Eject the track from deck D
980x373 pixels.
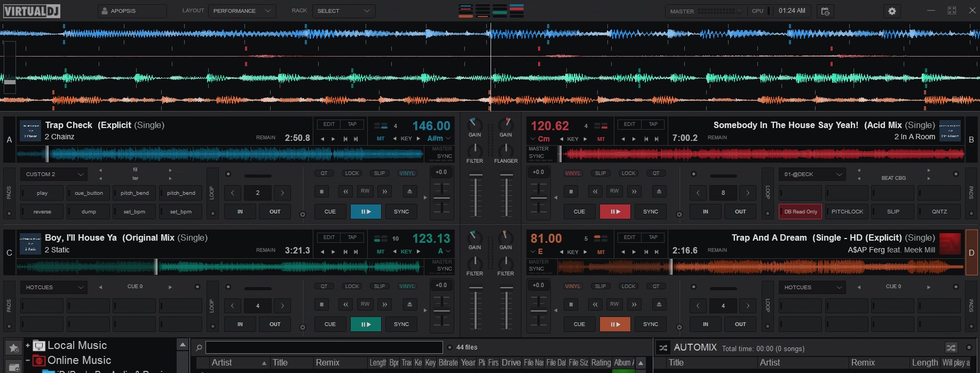click(x=659, y=304)
